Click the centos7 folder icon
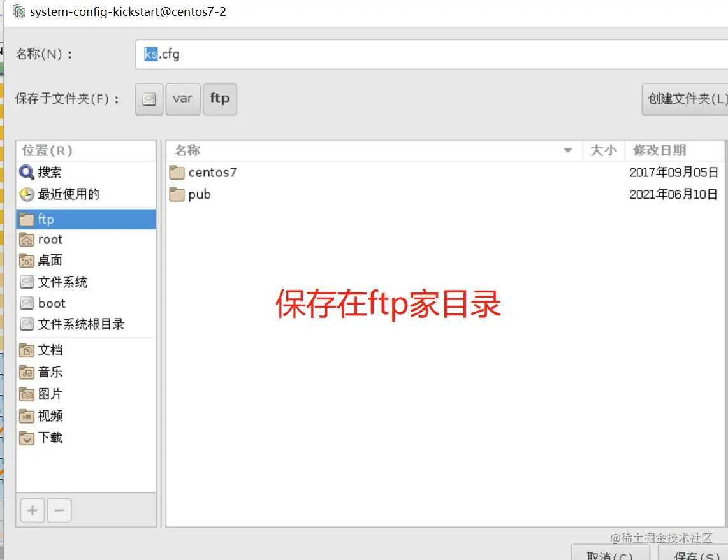The width and height of the screenshot is (728, 560). pyautogui.click(x=177, y=173)
